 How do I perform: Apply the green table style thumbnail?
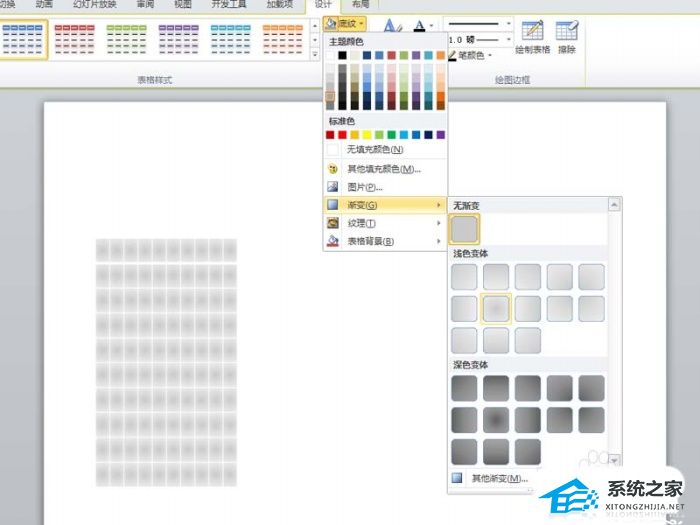click(x=126, y=39)
